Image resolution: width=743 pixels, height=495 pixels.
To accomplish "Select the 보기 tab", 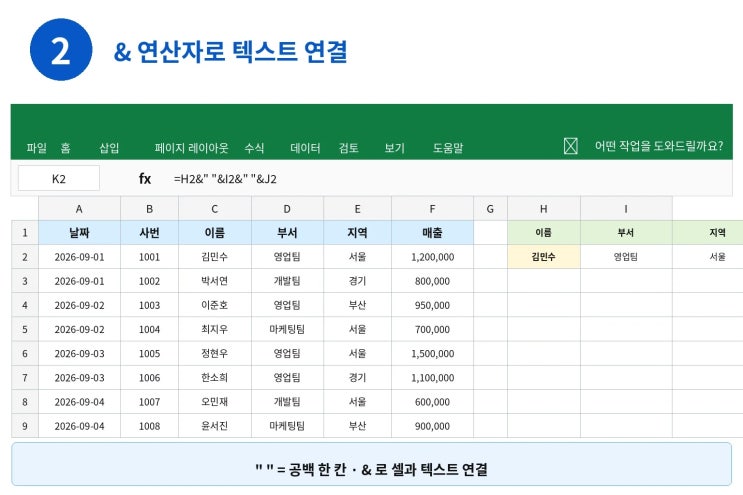I will (x=394, y=148).
